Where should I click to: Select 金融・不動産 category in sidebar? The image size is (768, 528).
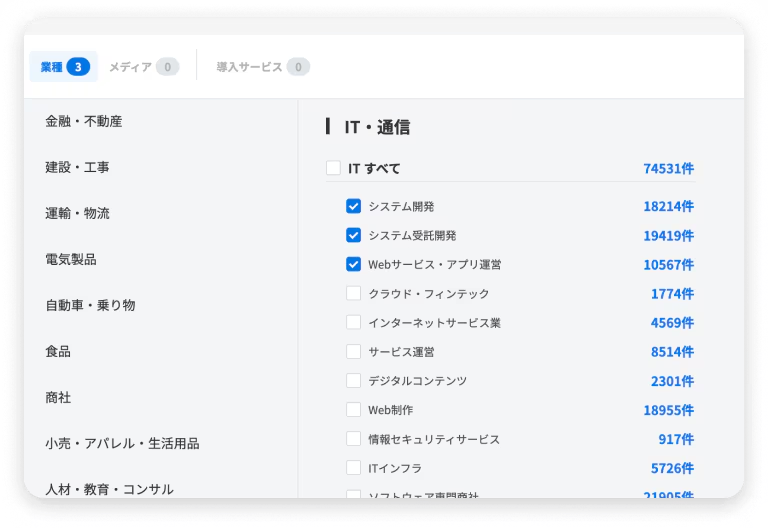coord(83,121)
